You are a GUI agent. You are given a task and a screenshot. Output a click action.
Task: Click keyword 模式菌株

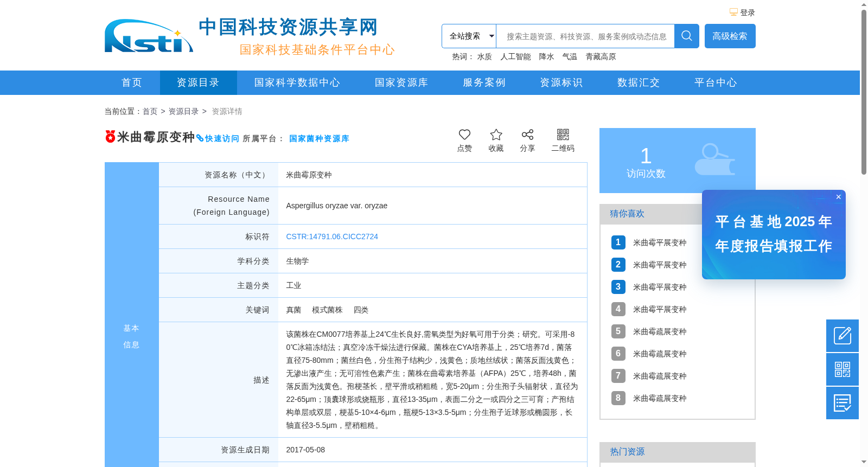tap(327, 310)
